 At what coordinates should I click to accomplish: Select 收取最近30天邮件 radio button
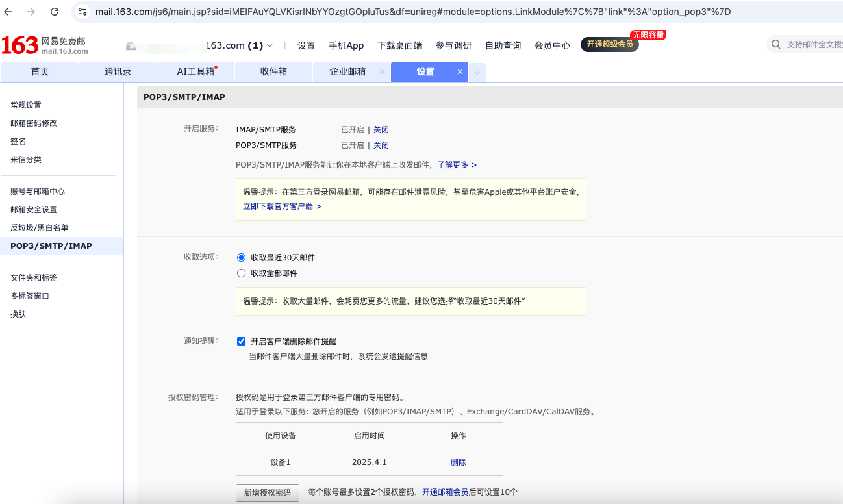coord(242,258)
